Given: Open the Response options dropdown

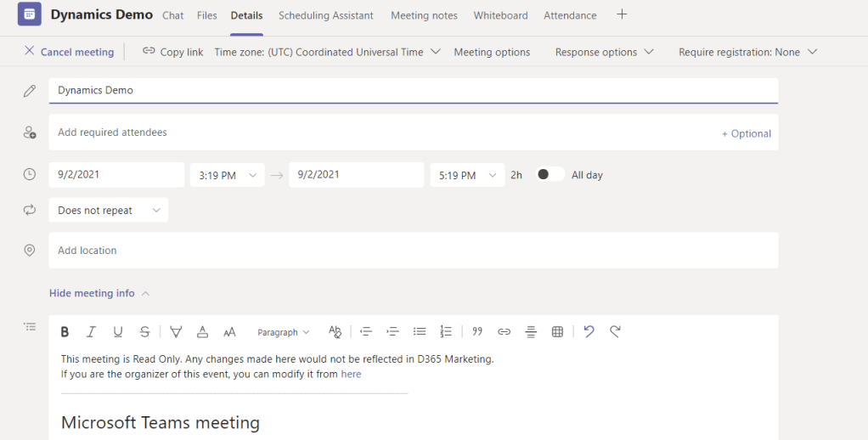Looking at the screenshot, I should coord(604,52).
